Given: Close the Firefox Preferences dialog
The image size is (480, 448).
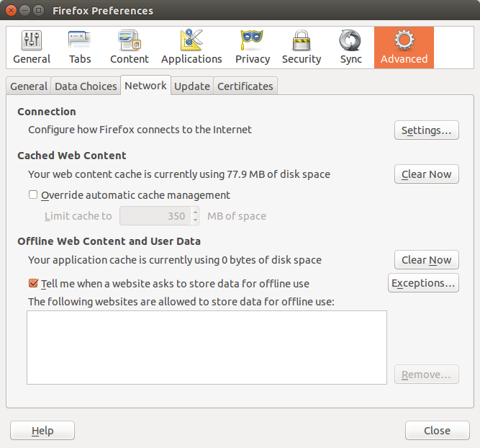Looking at the screenshot, I should click(437, 431).
